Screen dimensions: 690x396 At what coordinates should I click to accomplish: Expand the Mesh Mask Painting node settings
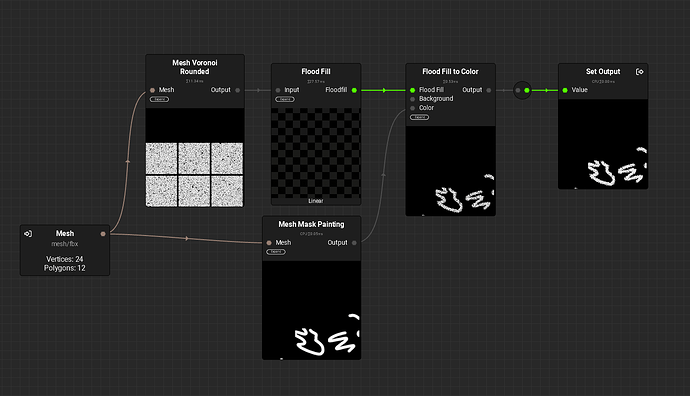tap(276, 252)
